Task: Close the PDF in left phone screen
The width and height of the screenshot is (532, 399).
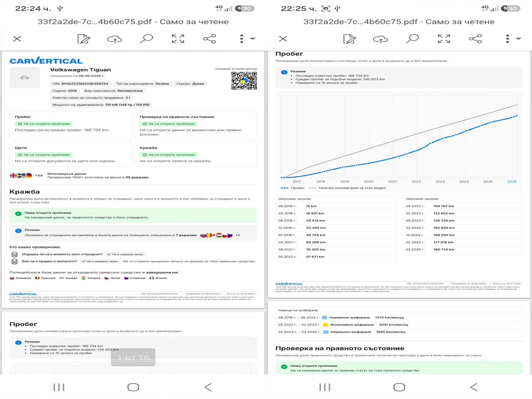Action: (17, 39)
